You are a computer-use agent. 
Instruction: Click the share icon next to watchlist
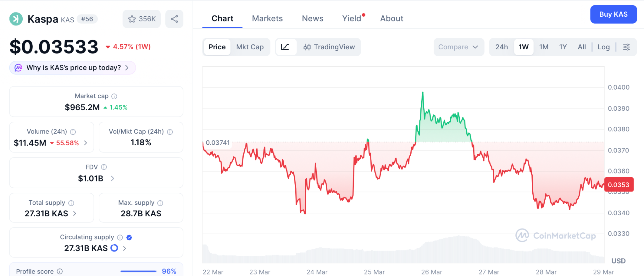(174, 19)
